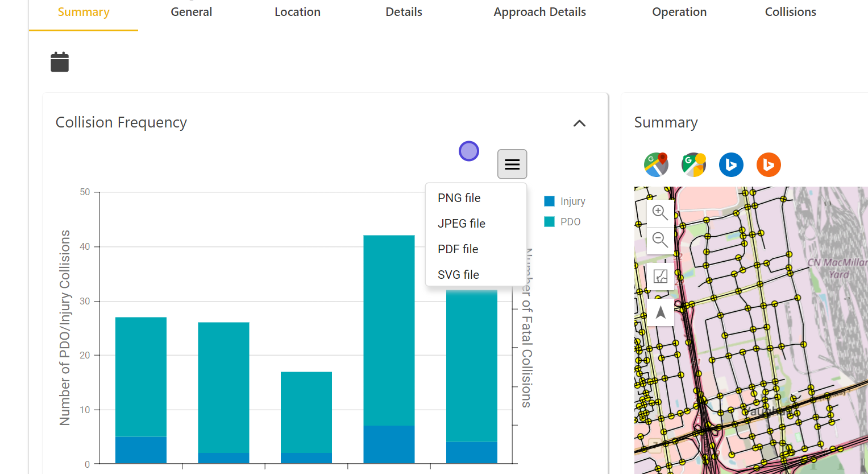Screen dimensions: 868x474
Task: Click the north arrow navigation icon on map
Action: [x=660, y=312]
